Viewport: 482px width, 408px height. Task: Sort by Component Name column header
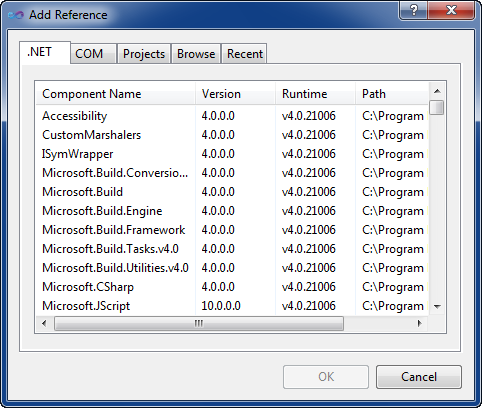[x=115, y=94]
